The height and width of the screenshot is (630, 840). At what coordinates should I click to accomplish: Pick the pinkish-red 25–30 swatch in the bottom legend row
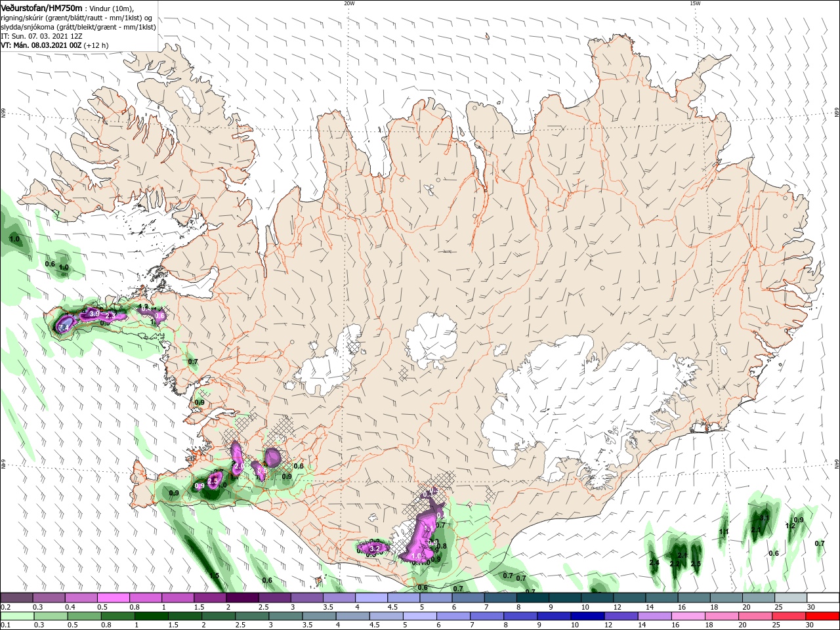789,616
